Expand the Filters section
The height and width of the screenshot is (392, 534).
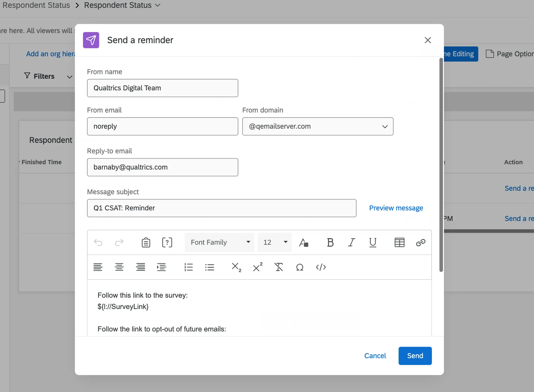69,76
